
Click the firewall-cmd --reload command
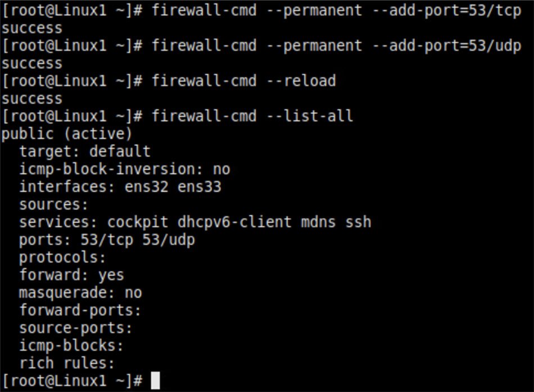pos(243,81)
